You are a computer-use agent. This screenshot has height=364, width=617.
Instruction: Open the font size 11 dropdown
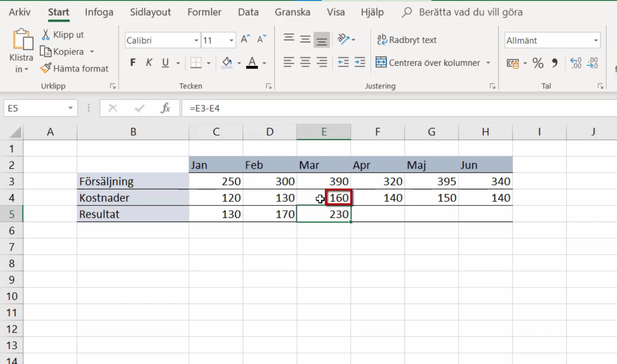(231, 40)
